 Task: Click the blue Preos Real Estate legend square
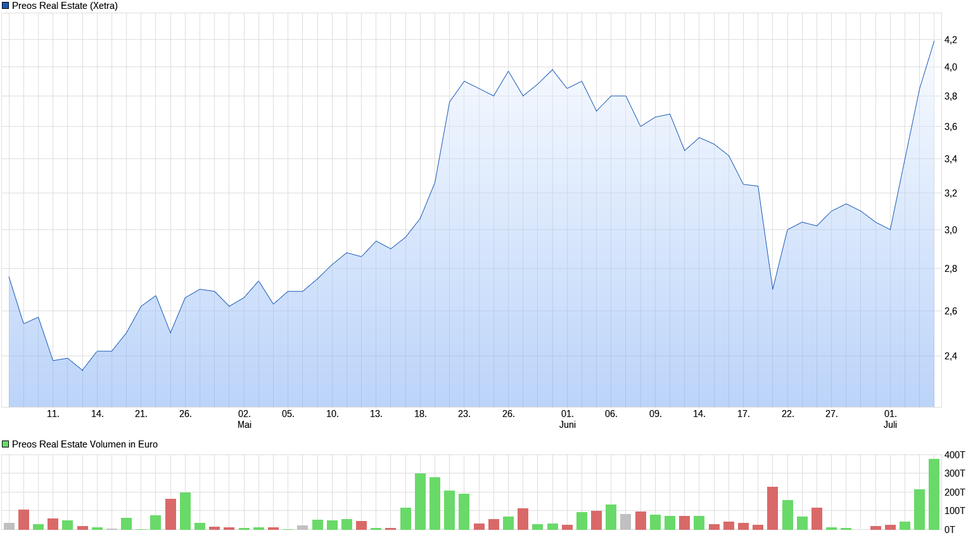pos(5,6)
